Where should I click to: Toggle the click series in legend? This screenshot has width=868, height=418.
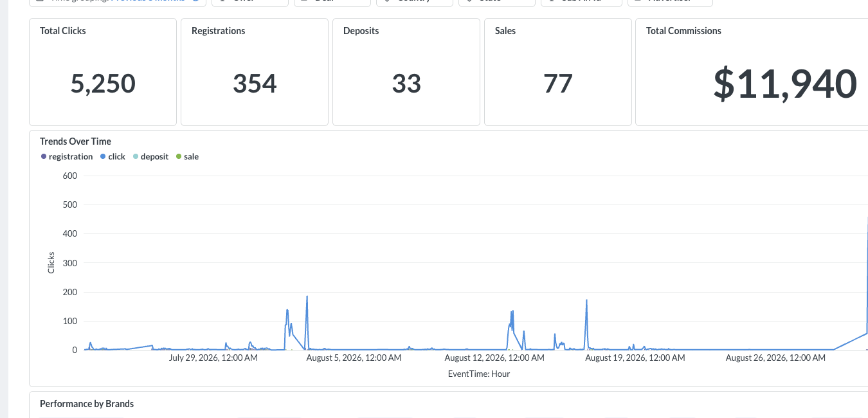113,156
